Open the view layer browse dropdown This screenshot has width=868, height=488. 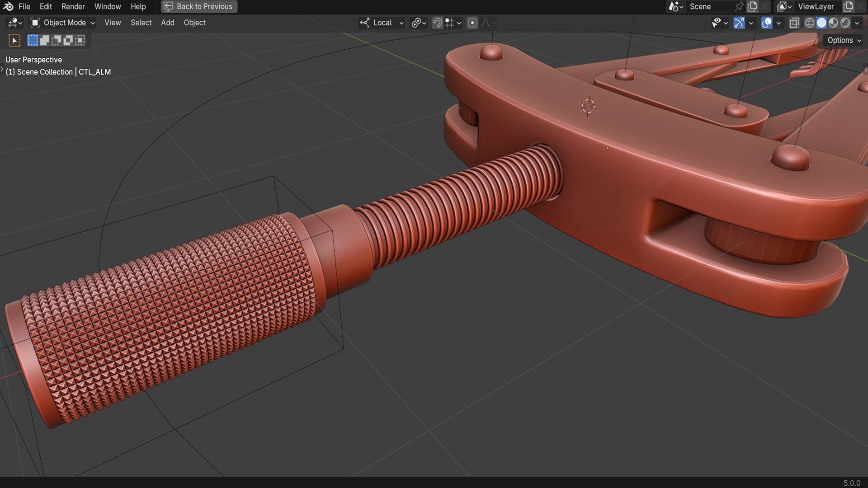[784, 6]
